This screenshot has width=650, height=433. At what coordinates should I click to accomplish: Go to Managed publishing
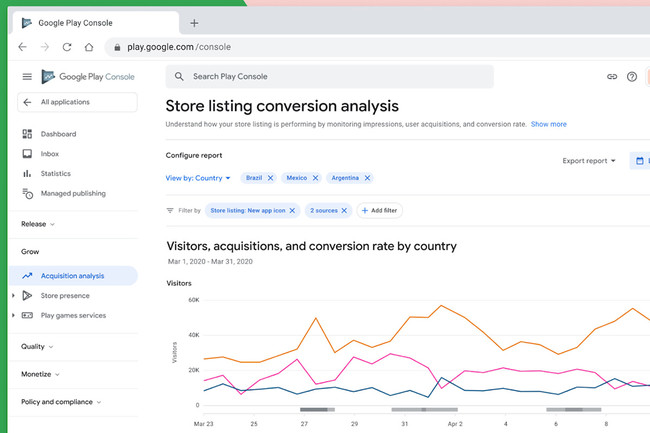click(73, 194)
